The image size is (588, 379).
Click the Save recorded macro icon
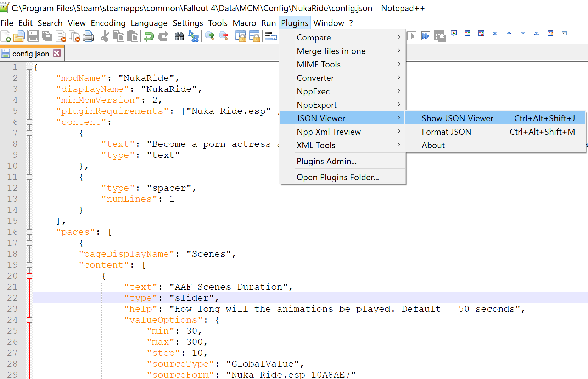(439, 36)
